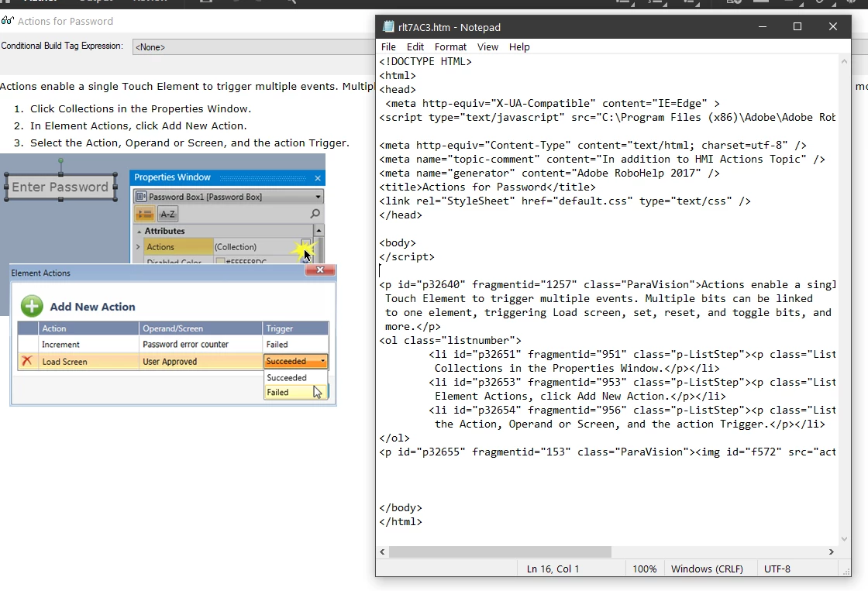Click the Add New Action label
The height and width of the screenshot is (591, 868).
[92, 307]
